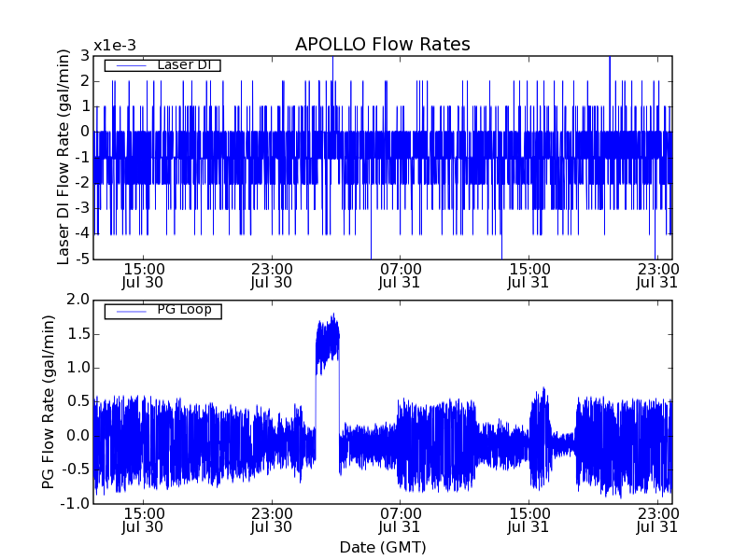Click the PG Loop spike near 1.5
Image resolution: width=747 pixels, height=560 pixels.
point(328,345)
